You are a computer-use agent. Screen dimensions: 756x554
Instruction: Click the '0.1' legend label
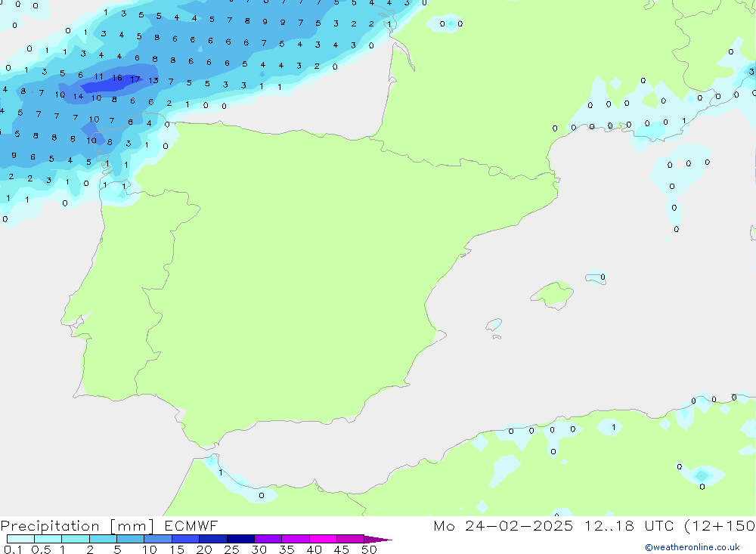click(13, 549)
